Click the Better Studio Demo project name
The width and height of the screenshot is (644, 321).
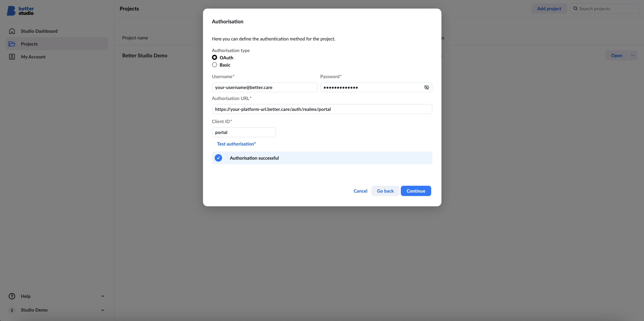coord(145,56)
